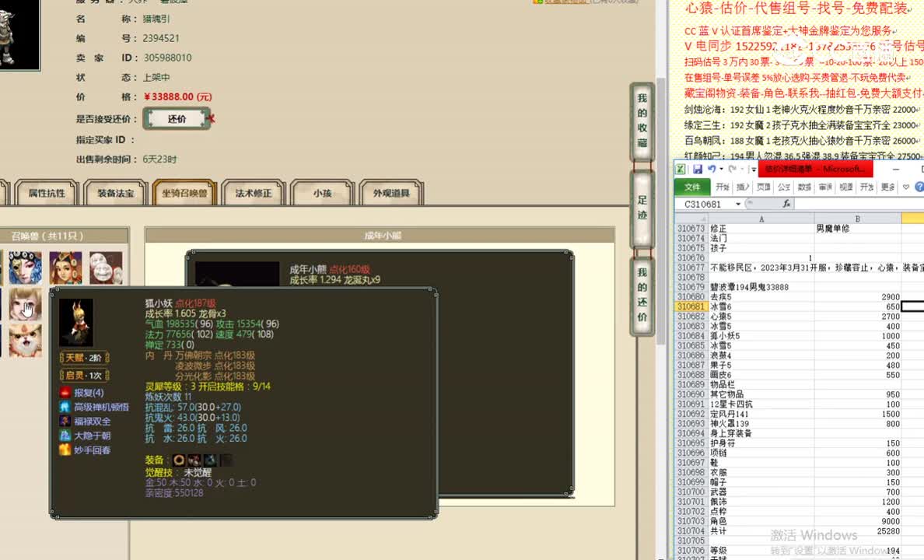Image resolution: width=924 pixels, height=560 pixels.
Task: Click the 报复(4) skill icon
Action: tap(65, 393)
